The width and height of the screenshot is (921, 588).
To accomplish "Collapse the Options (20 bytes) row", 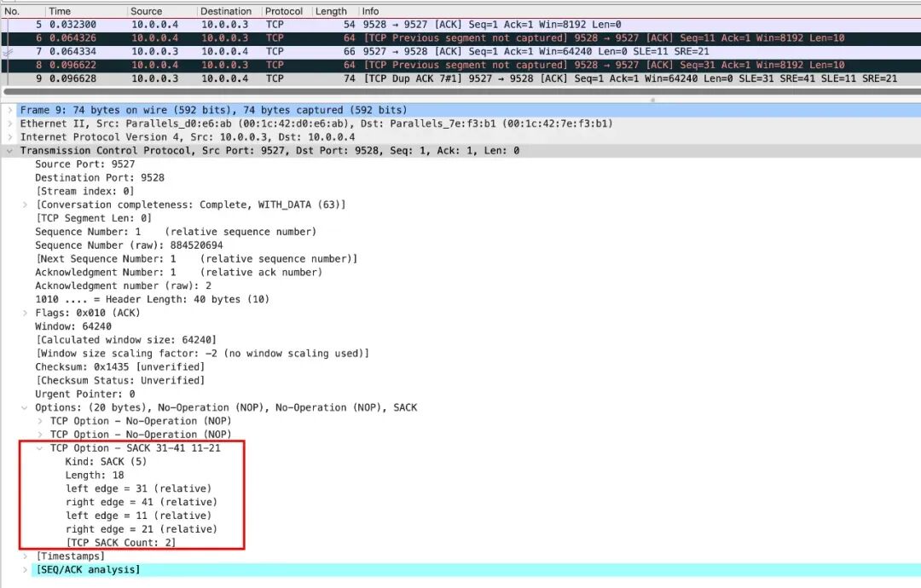I will point(25,408).
